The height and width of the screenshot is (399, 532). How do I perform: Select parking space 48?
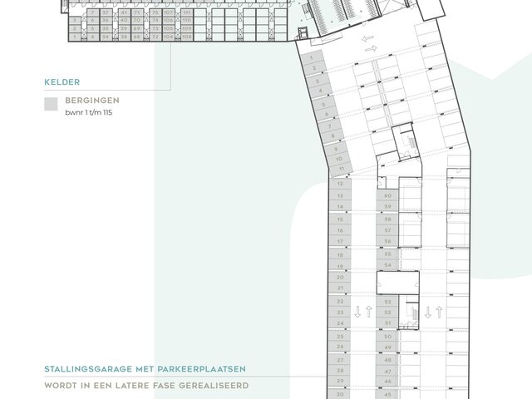pos(387,359)
